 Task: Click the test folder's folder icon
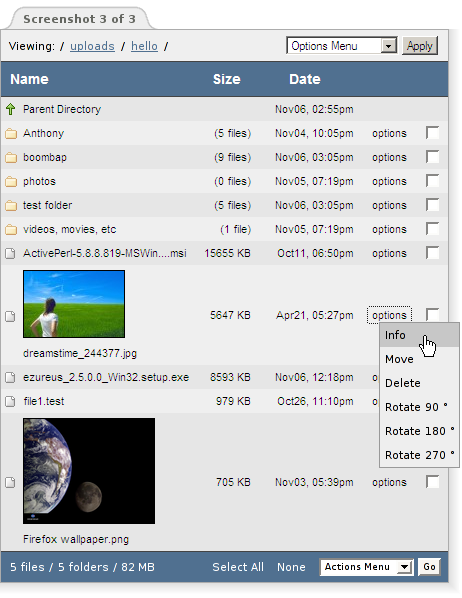(x=11, y=206)
